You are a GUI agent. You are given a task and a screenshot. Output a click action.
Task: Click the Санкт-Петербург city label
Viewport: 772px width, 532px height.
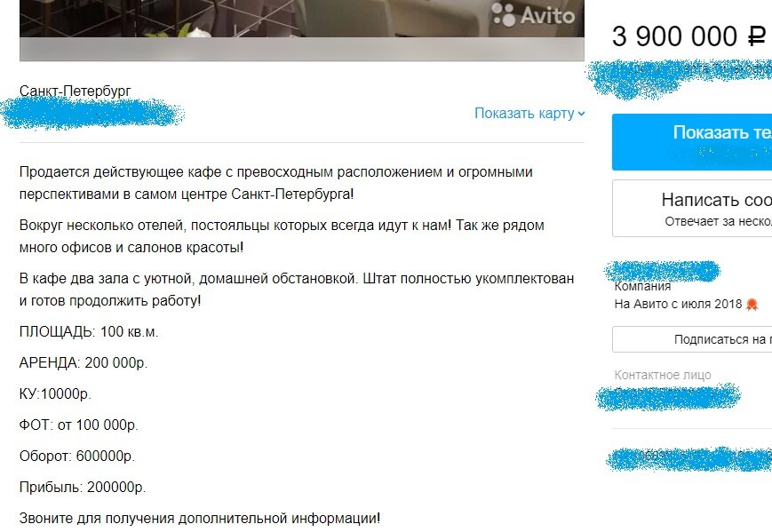(75, 91)
